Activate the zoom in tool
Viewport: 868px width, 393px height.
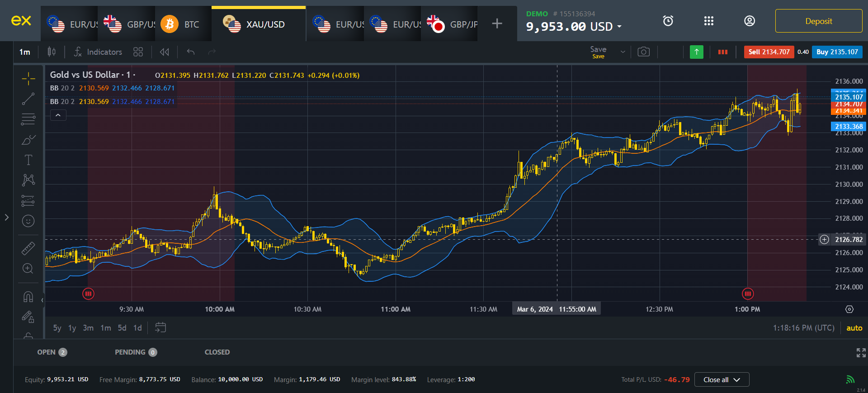(x=28, y=269)
